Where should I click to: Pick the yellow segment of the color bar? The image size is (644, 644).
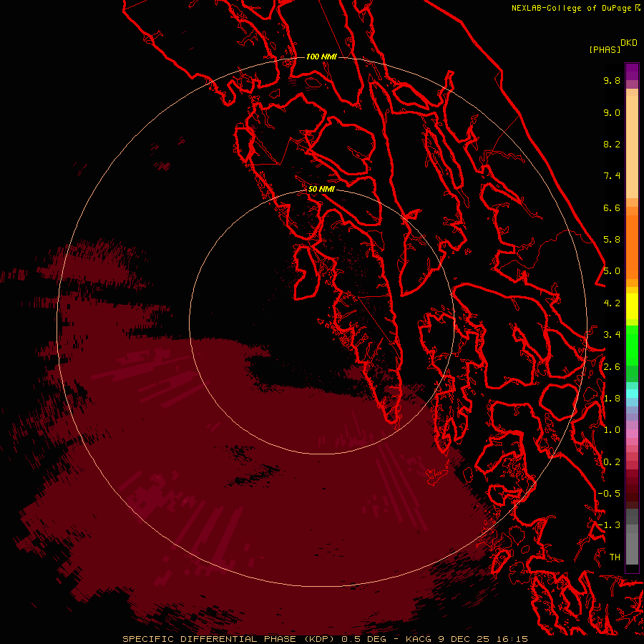coord(632,306)
